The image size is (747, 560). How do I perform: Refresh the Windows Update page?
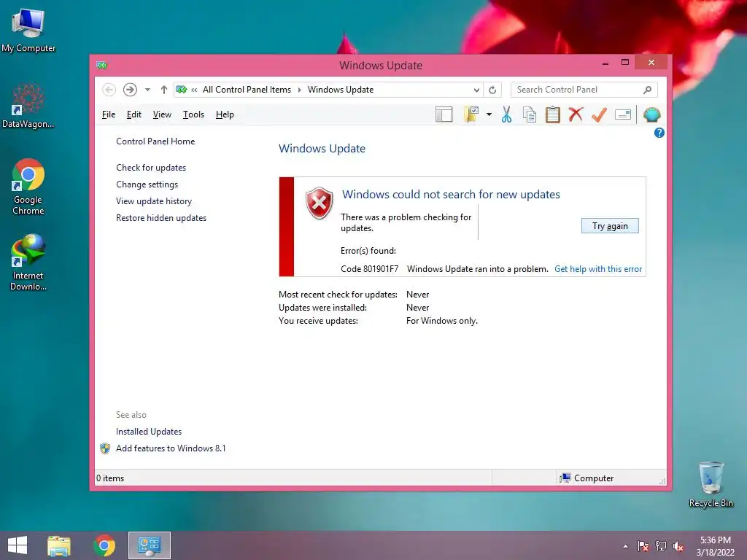coord(492,90)
